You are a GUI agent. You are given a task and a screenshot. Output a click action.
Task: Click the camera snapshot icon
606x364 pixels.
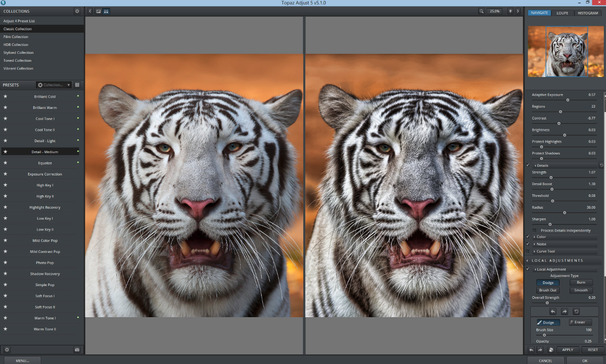click(77, 350)
